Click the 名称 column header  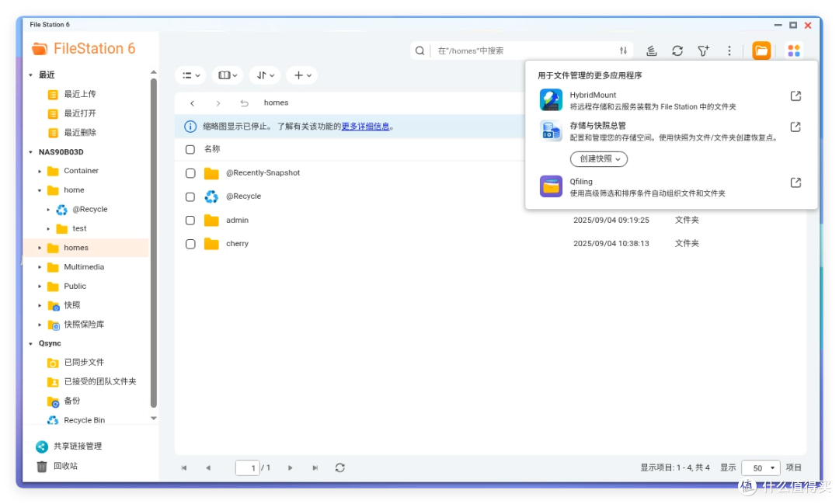(212, 149)
